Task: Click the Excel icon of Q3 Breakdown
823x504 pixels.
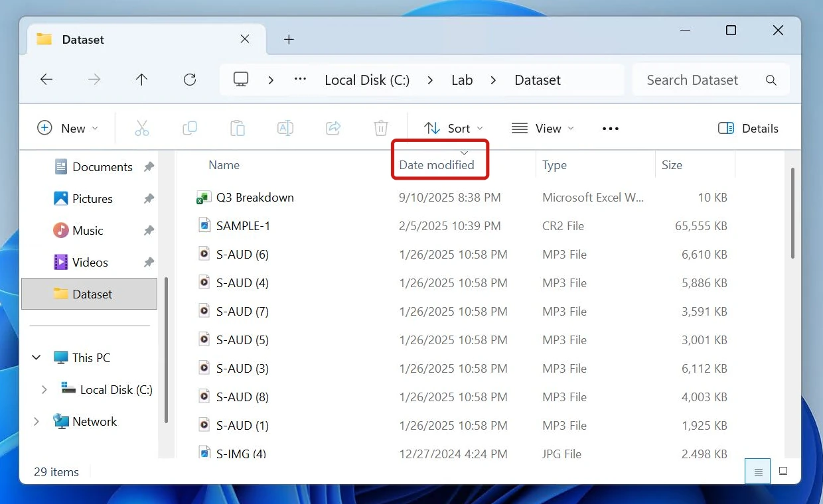Action: tap(204, 198)
